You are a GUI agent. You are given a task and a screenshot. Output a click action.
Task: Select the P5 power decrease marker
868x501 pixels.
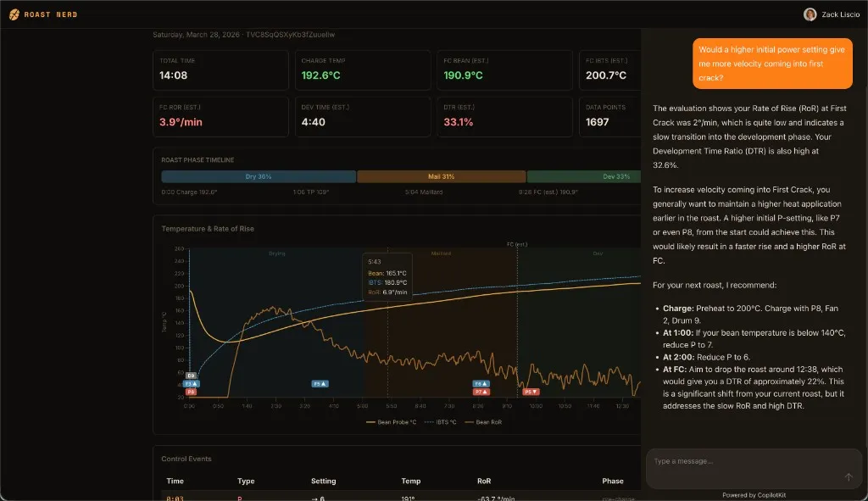pos(531,392)
